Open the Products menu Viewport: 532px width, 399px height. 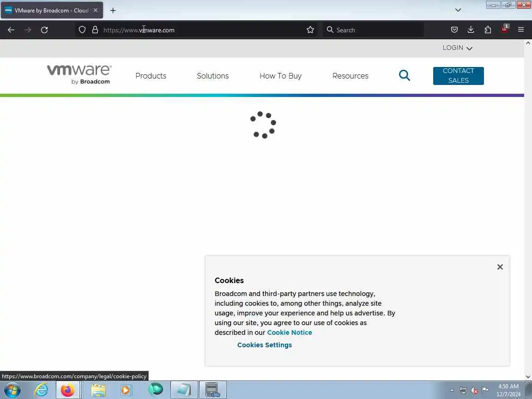click(151, 76)
